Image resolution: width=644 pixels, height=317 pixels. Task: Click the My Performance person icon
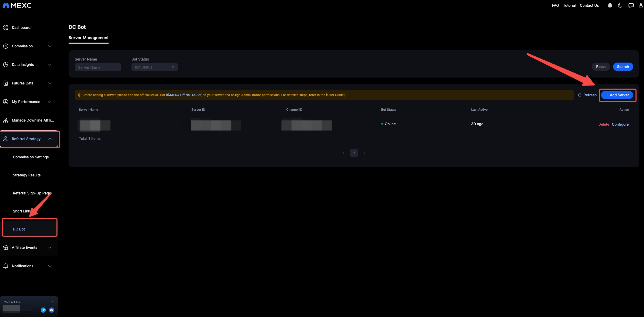tap(6, 102)
